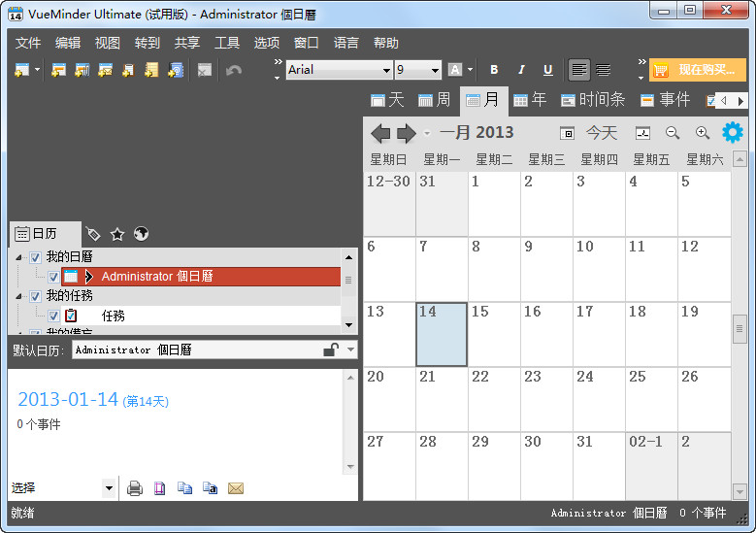Click new event with attachment paperclip icon
756x533 pixels.
82,71
